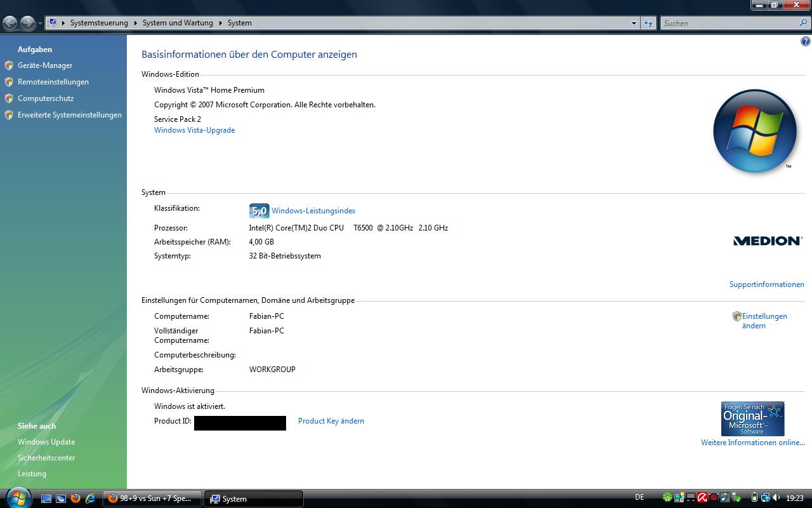Click the ICQ flower tray icon
Image resolution: width=812 pixels, height=508 pixels.
(x=668, y=498)
